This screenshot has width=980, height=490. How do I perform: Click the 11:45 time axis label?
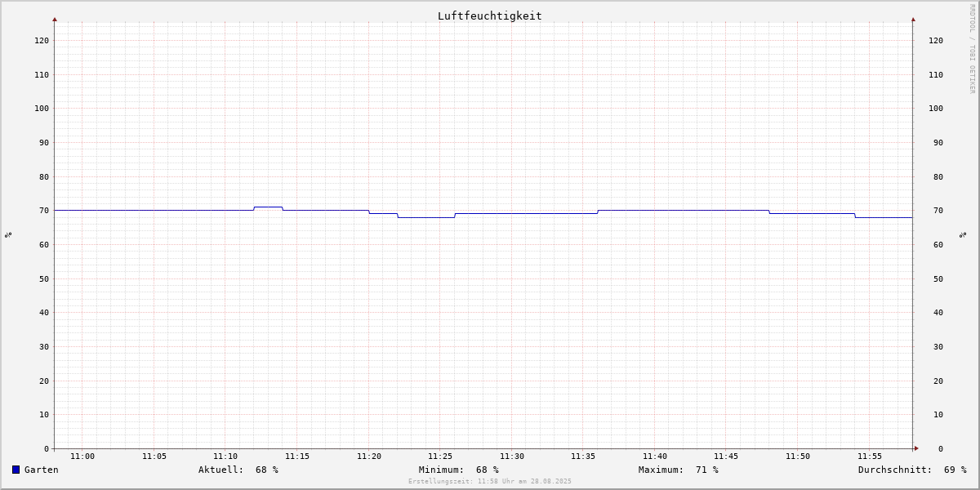pos(727,457)
